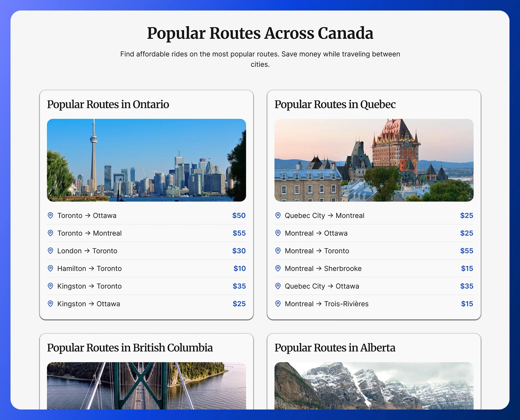Click the $25 price for Montreal → Ottawa
This screenshot has height=420, width=520.
(466, 233)
